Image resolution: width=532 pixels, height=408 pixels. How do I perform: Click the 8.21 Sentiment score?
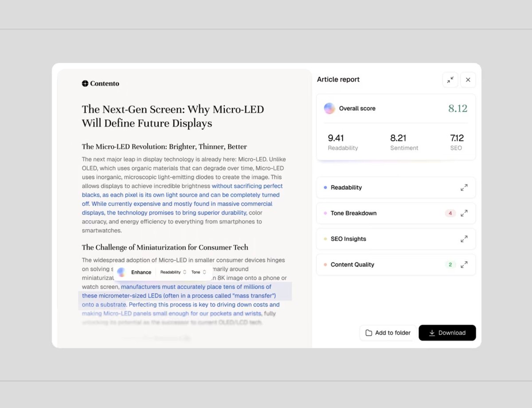[x=399, y=138]
